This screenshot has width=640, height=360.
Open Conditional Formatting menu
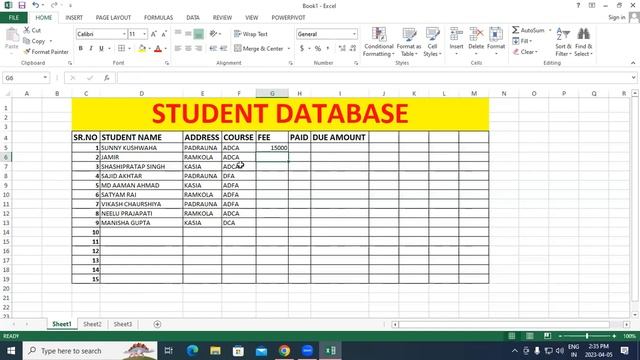pyautogui.click(x=379, y=42)
